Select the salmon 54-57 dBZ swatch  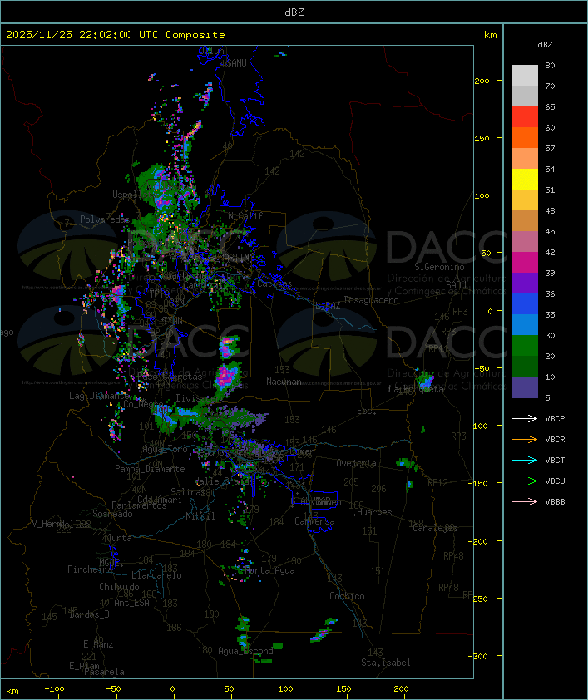coord(525,159)
